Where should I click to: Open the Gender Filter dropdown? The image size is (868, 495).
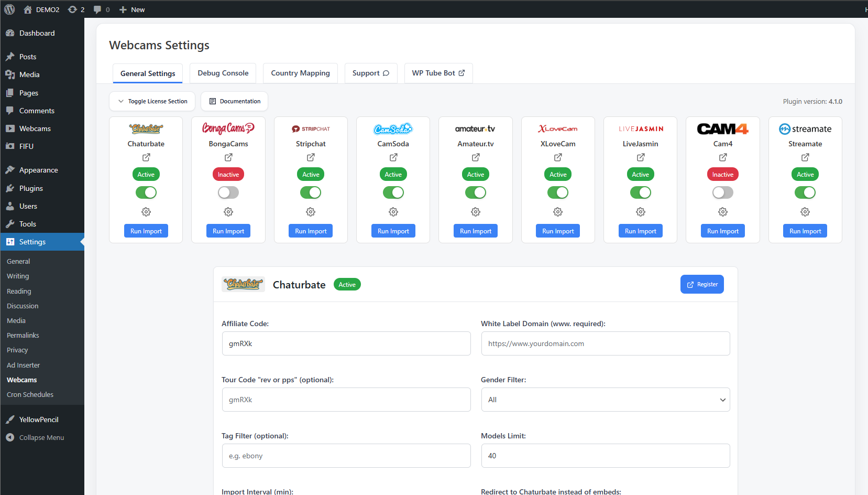[x=606, y=400]
